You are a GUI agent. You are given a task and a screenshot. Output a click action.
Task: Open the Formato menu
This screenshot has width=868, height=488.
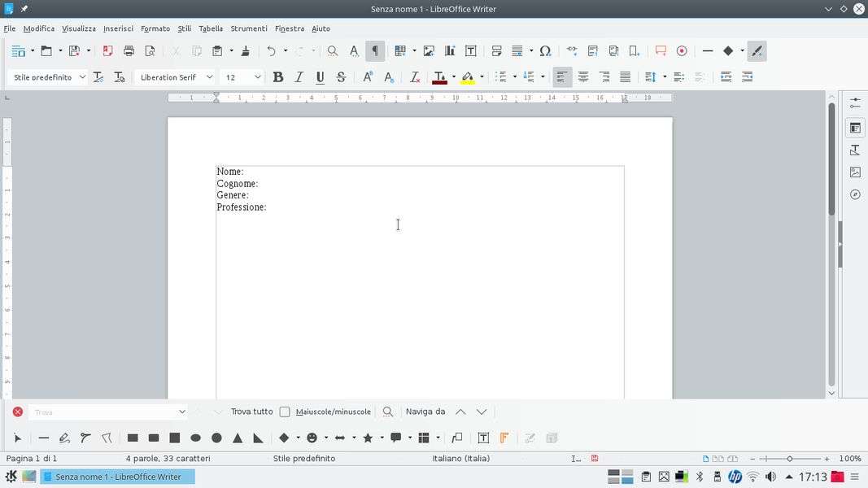click(x=155, y=28)
